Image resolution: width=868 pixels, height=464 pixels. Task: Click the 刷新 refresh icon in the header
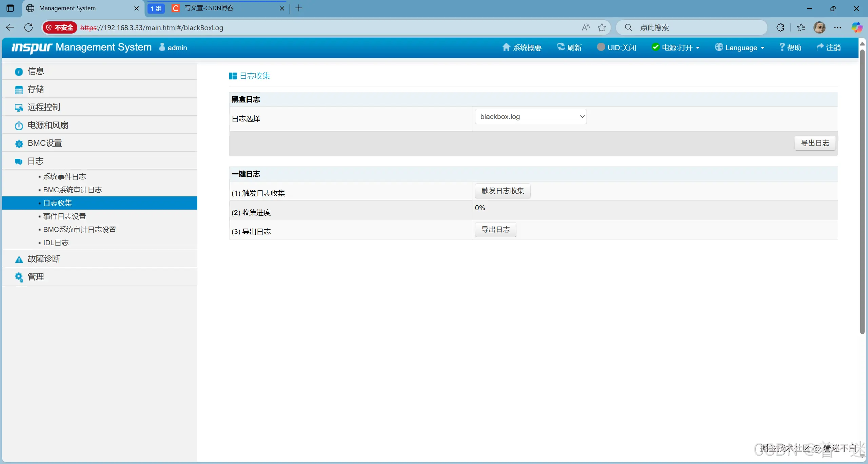click(x=561, y=47)
